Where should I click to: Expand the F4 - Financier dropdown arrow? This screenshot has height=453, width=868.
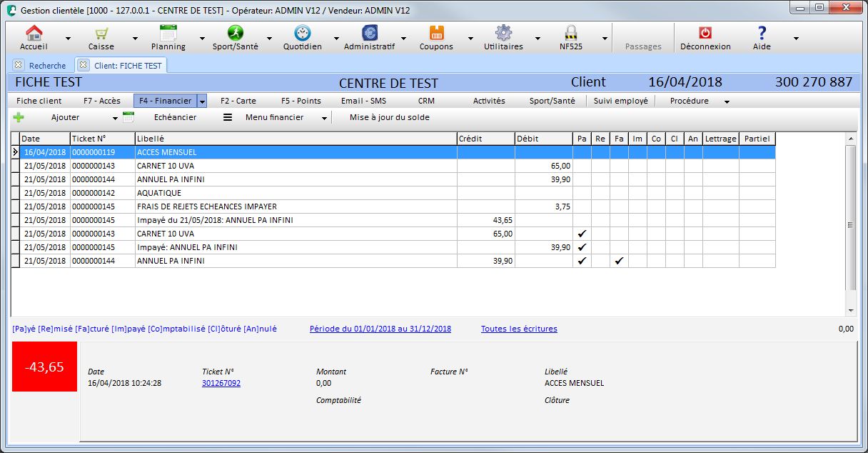coord(202,101)
